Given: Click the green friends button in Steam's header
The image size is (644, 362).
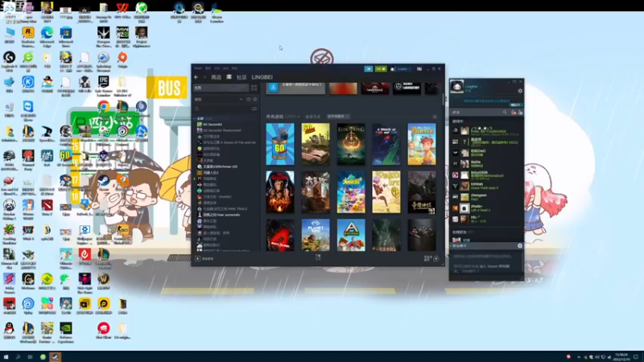Looking at the screenshot, I should click(381, 69).
